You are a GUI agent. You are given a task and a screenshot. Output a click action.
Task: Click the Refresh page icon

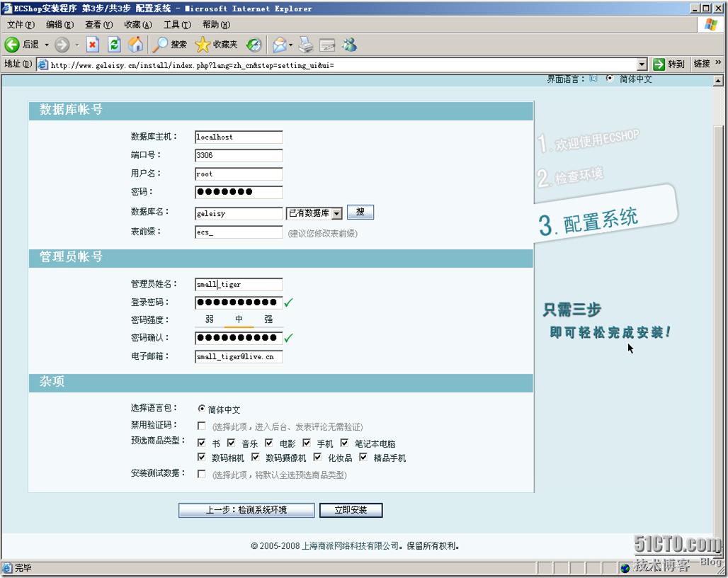coord(114,45)
